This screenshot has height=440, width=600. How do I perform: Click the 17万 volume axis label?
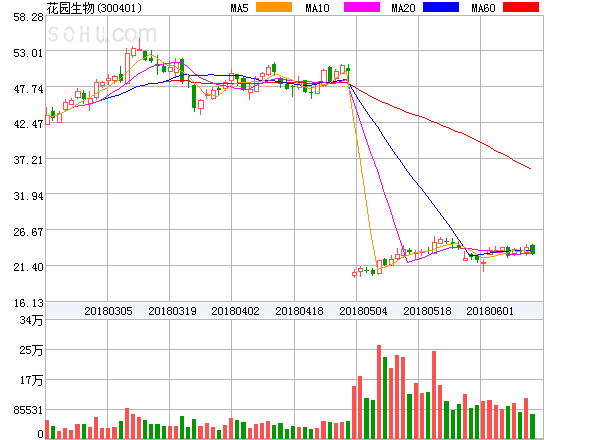click(31, 380)
